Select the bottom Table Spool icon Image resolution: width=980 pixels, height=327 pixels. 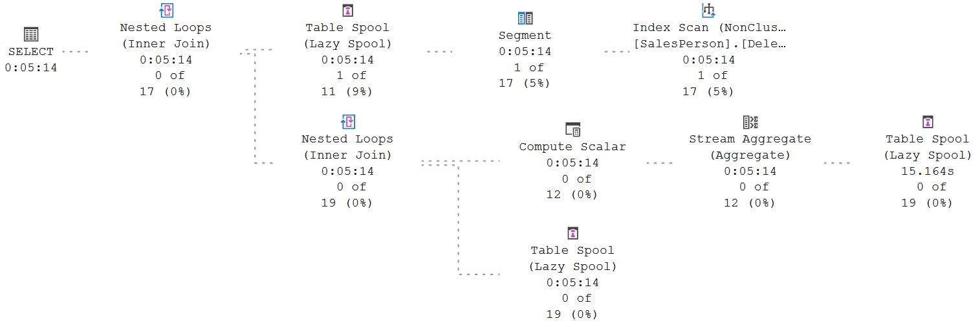tap(572, 233)
